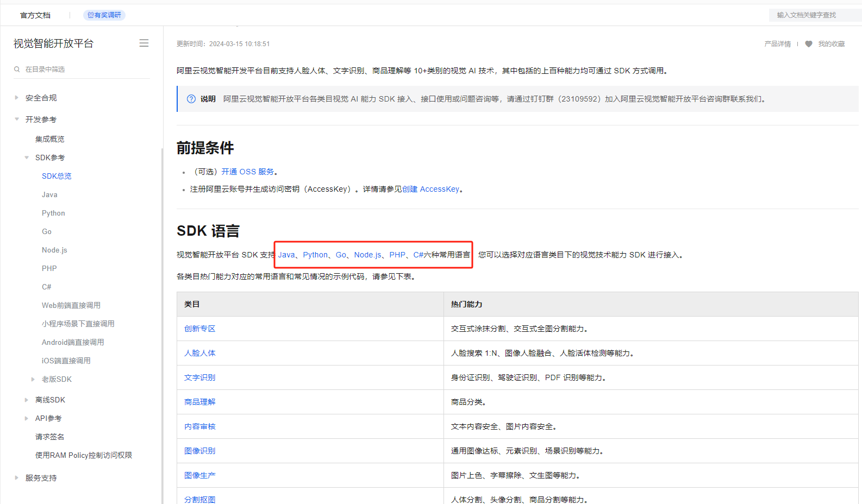This screenshot has height=504, width=862.
Task: Open 官方文档 in top bar
Action: (35, 15)
